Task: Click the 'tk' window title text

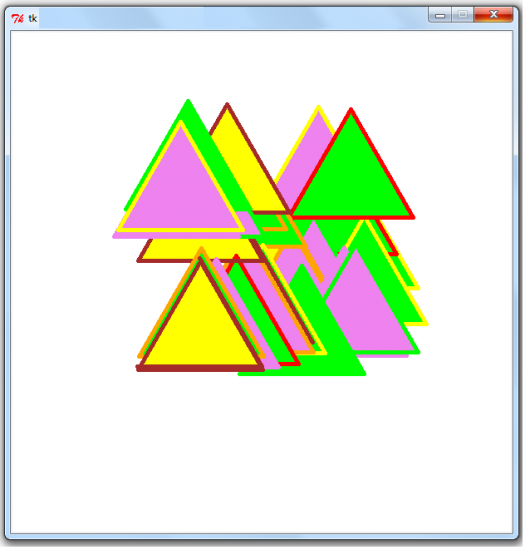Action: [x=33, y=18]
